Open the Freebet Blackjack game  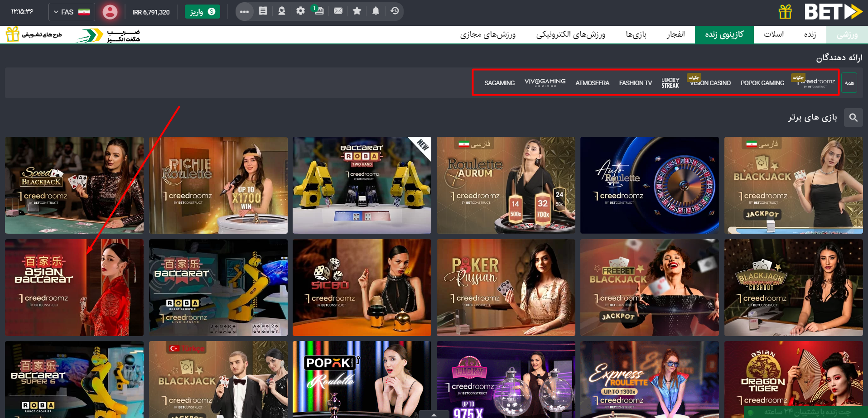(650, 288)
